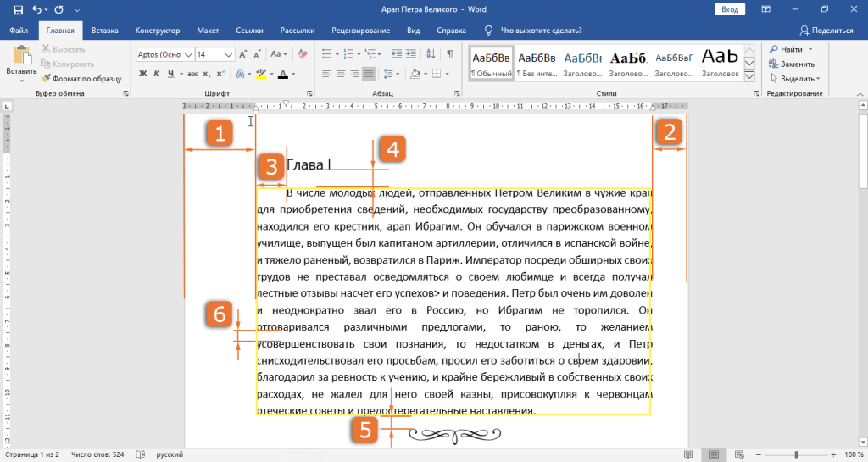Click the Вставить paste clipboard icon
Viewport: 868px width, 462px height.
(x=21, y=56)
